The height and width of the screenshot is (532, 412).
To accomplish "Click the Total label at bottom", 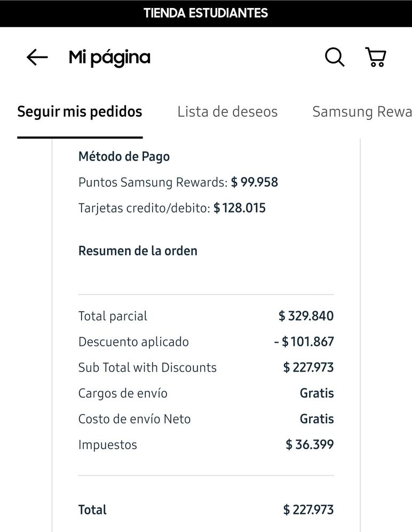I will tap(92, 510).
